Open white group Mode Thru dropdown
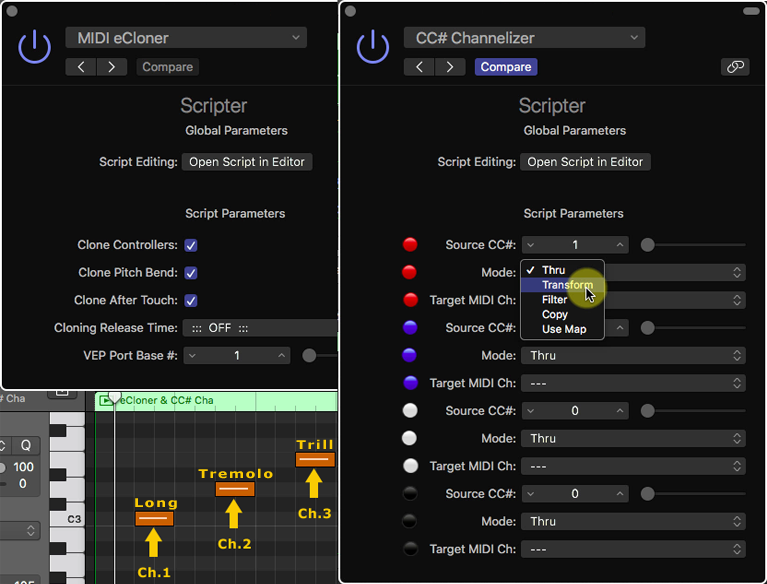This screenshot has width=767, height=584. coord(633,438)
